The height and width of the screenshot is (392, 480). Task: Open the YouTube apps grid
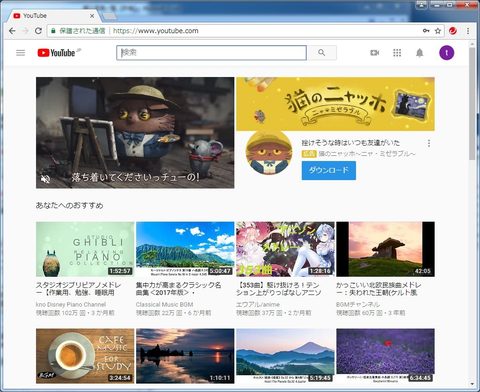tap(397, 53)
